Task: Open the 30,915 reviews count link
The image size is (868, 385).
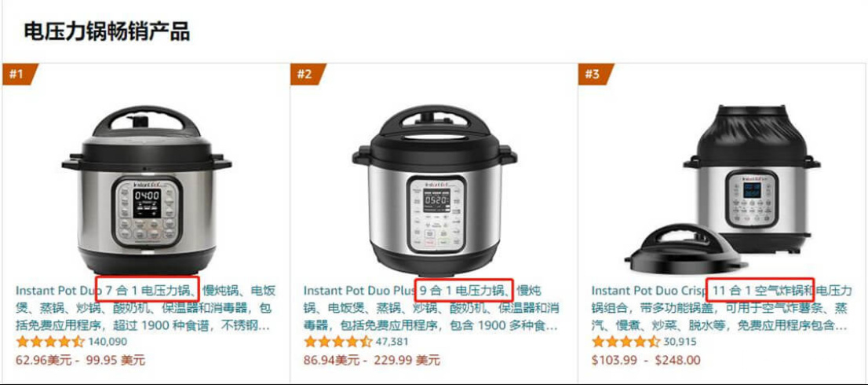Action: (x=680, y=343)
